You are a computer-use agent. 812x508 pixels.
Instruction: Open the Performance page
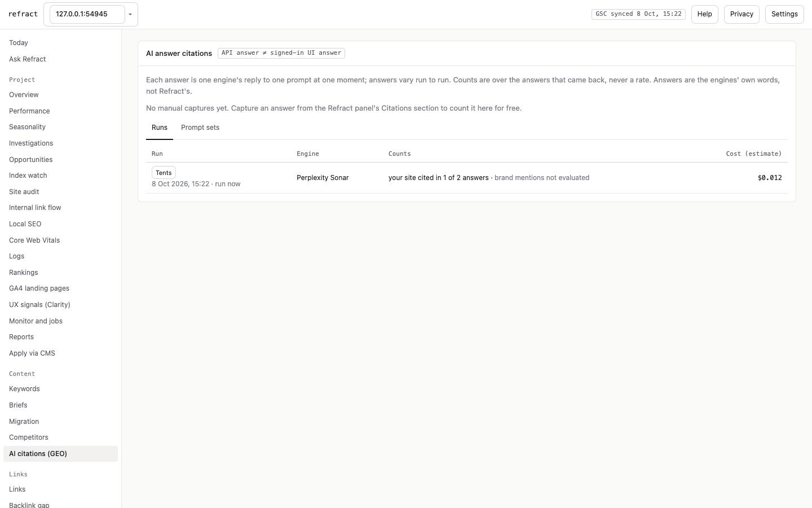(x=61, y=111)
